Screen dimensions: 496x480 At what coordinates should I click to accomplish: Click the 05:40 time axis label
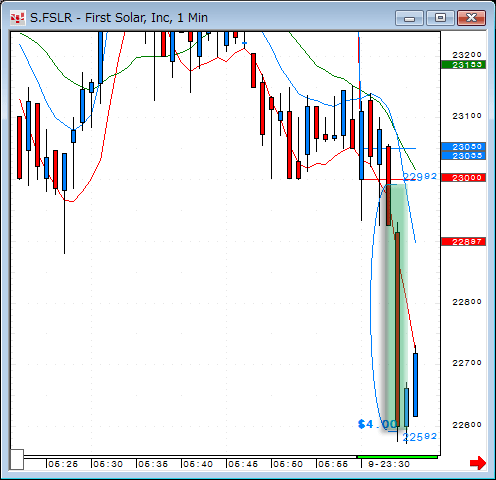198,464
